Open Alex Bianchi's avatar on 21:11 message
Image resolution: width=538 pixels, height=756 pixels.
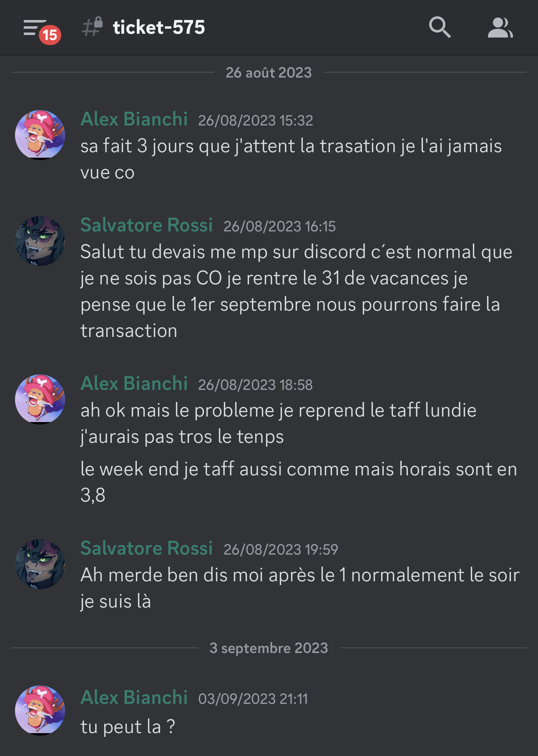point(40,710)
